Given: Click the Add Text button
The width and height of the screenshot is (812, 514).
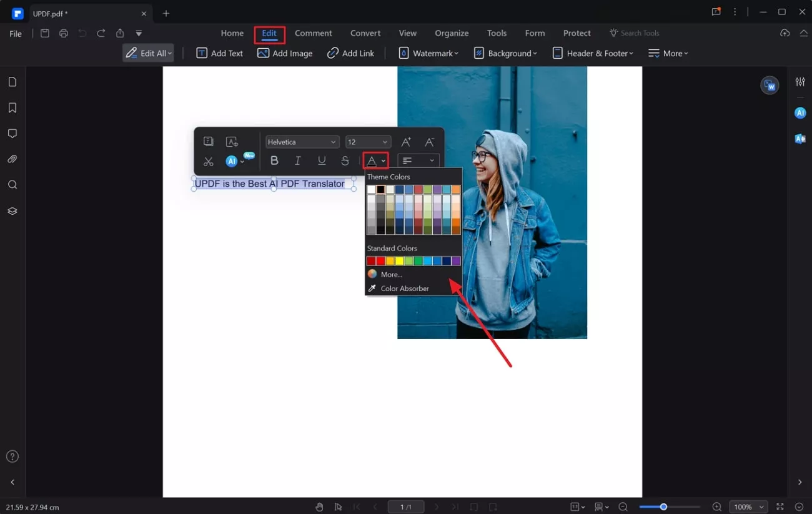Looking at the screenshot, I should (220, 53).
